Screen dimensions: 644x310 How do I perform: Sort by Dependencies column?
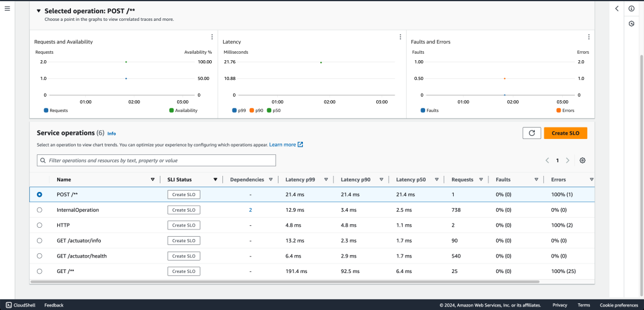click(271, 179)
